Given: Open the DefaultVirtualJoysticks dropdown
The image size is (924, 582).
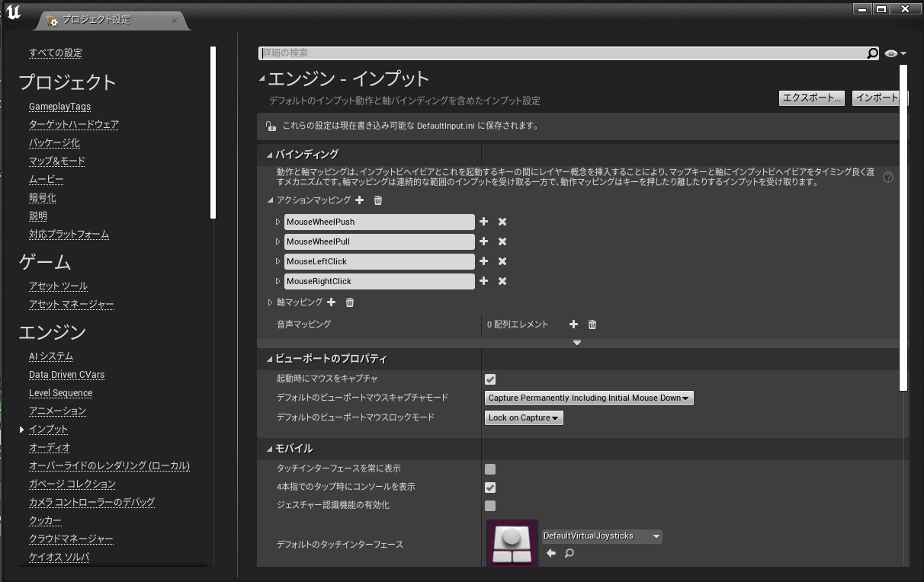Looking at the screenshot, I should [601, 536].
